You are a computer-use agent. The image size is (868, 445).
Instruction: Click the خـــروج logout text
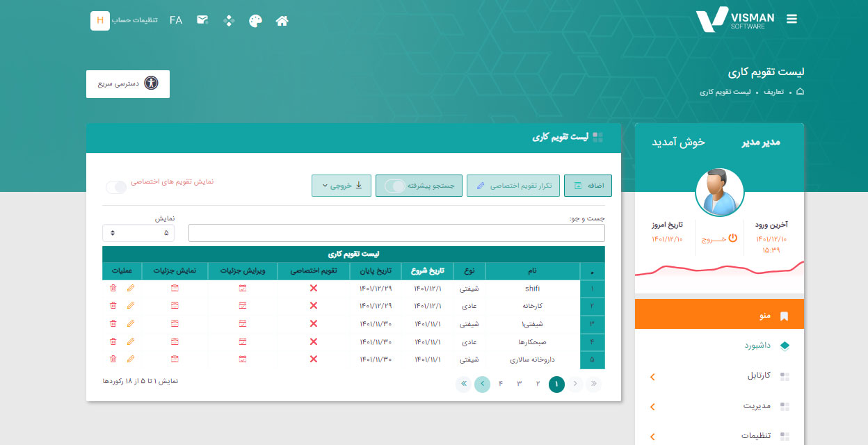(x=713, y=238)
